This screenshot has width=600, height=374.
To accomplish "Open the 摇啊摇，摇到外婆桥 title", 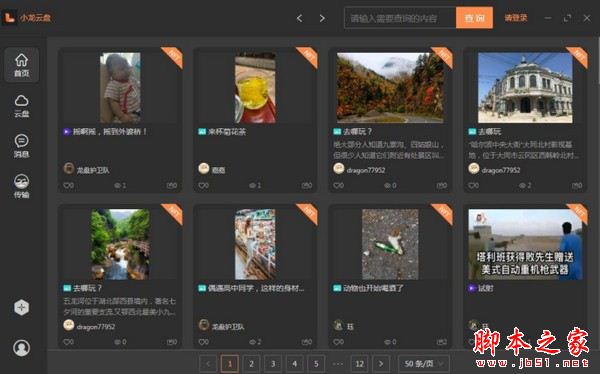I will (x=110, y=132).
